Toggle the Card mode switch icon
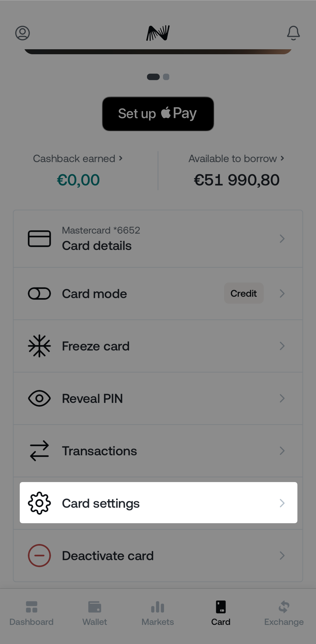Screen dimensions: 316x644 pos(39,293)
